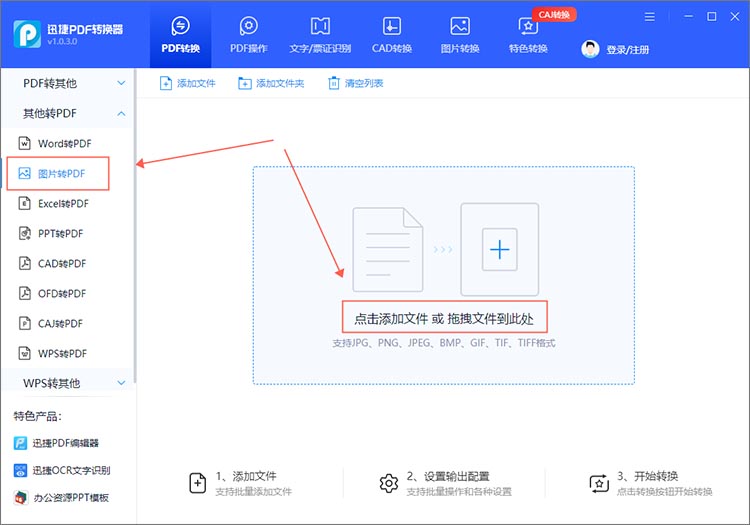Image resolution: width=750 pixels, height=525 pixels.
Task: Click the 2、设置输出配置 step text
Action: click(448, 476)
